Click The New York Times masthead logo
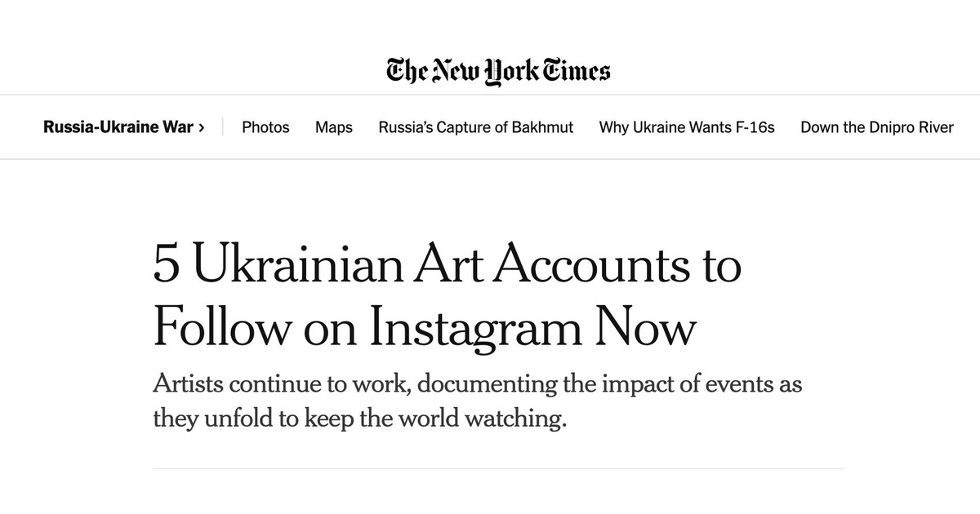 coord(498,70)
